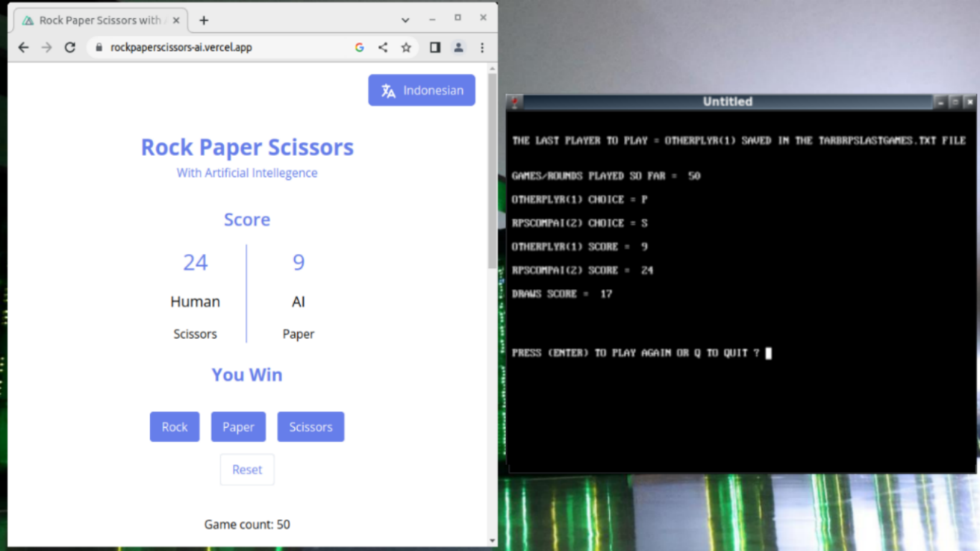Expand the tab search chevron

(x=405, y=20)
